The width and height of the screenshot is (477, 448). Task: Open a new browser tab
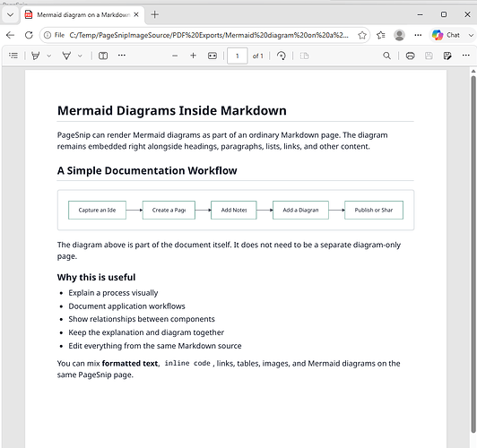coord(155,14)
